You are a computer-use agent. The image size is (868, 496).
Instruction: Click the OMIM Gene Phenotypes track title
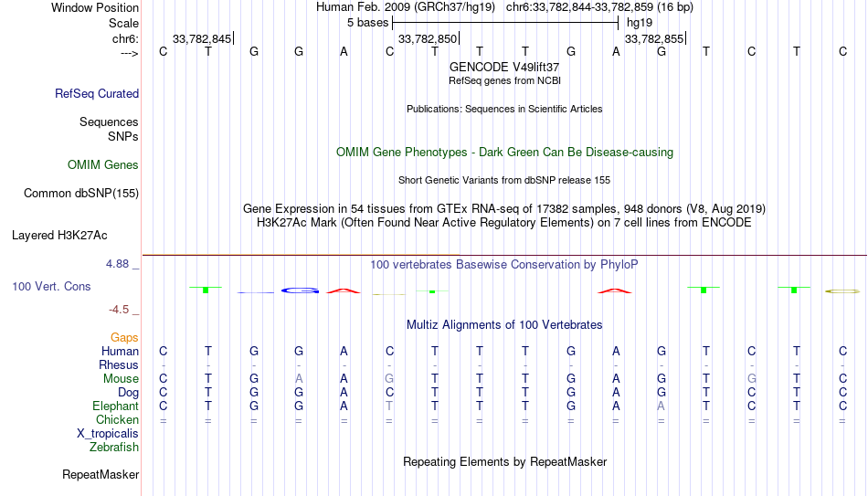click(x=505, y=153)
